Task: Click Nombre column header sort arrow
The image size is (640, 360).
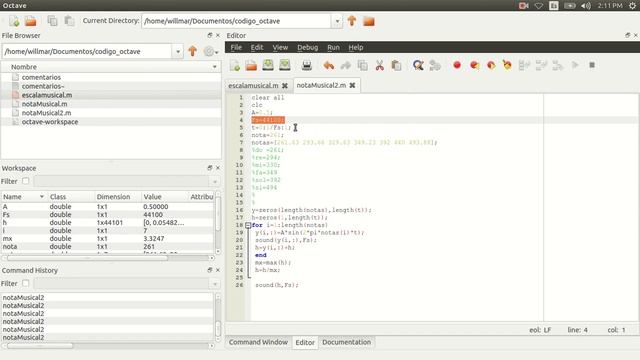Action: click(x=215, y=67)
